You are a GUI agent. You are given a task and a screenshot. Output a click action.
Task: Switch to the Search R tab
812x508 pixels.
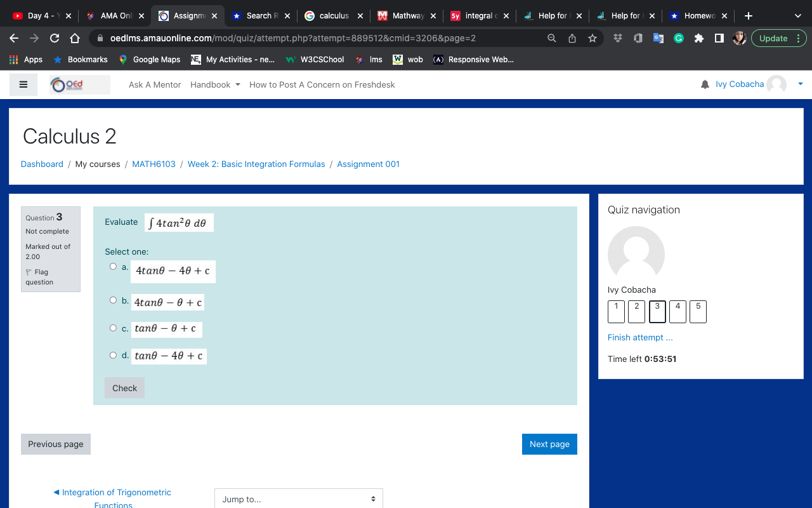coord(261,16)
